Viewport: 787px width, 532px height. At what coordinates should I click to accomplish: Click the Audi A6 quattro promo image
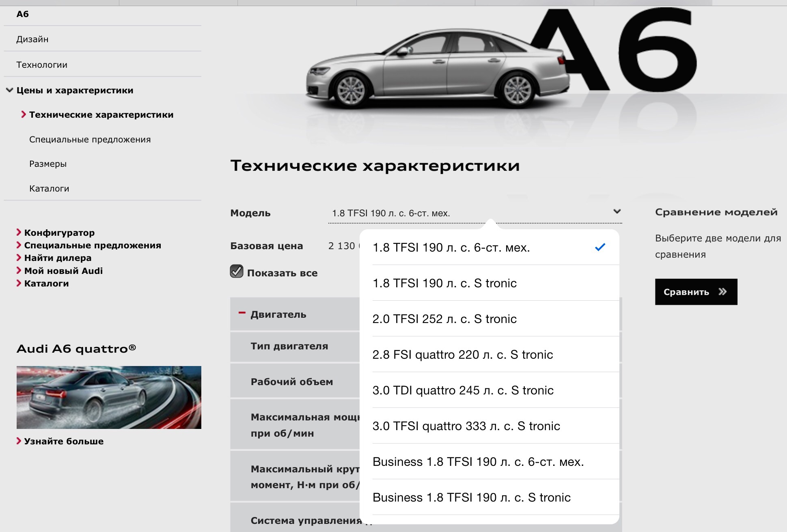[x=109, y=397]
